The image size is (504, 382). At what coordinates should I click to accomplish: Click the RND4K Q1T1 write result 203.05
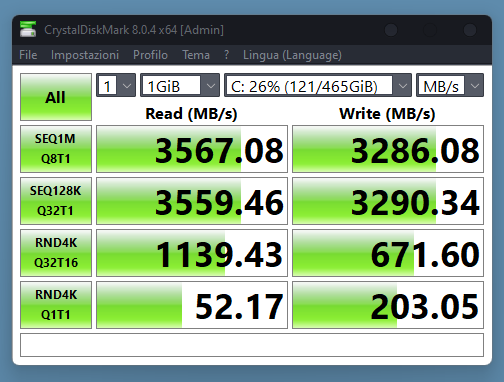click(388, 305)
